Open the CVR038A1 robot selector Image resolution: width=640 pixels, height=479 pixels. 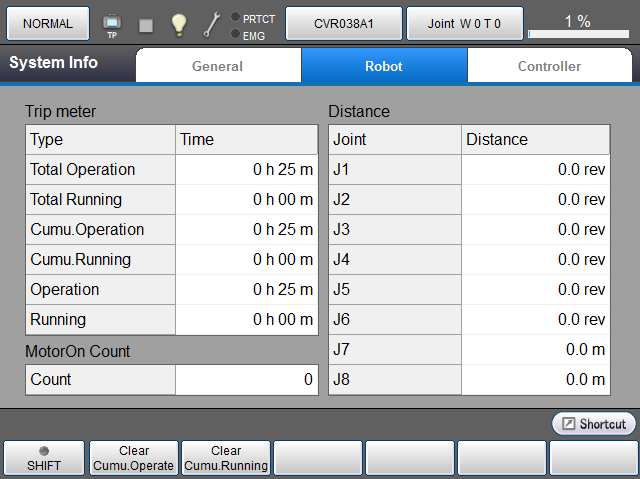[x=344, y=24]
